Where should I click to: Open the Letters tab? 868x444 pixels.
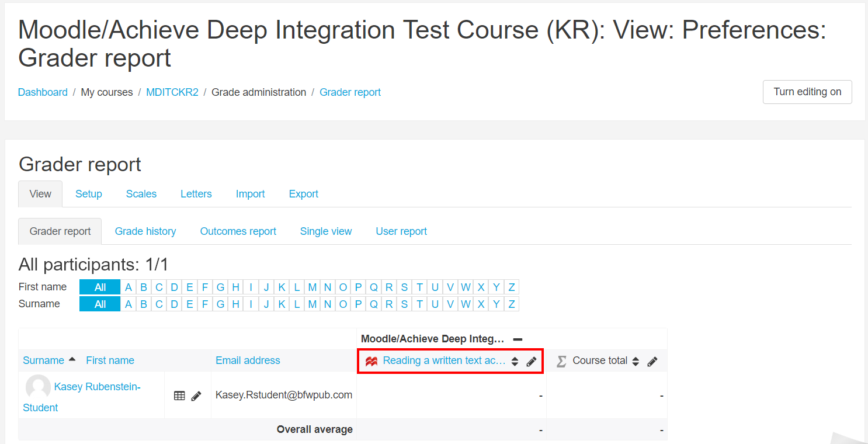pos(196,194)
